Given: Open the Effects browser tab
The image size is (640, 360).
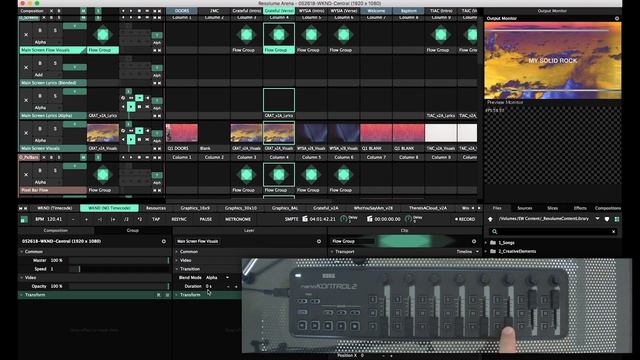Looking at the screenshot, I should click(x=580, y=208).
